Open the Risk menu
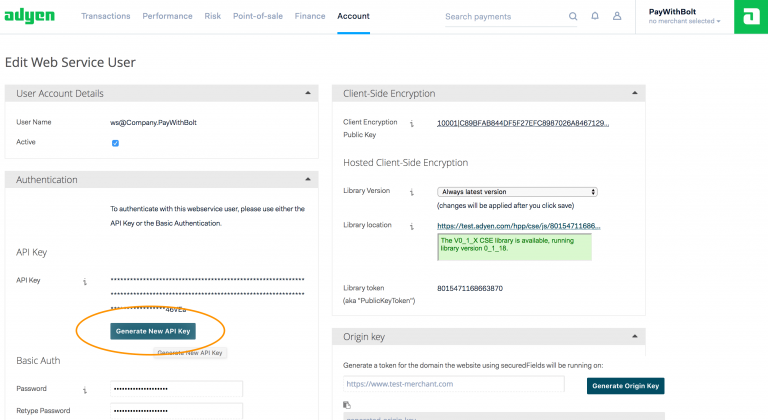768x420 pixels. click(213, 16)
